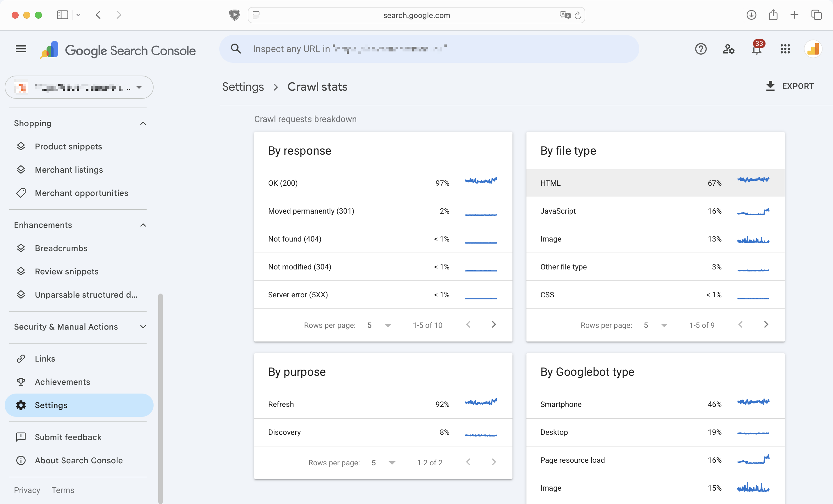Click the Safari share icon
Viewport: 833px width, 504px height.
click(773, 15)
